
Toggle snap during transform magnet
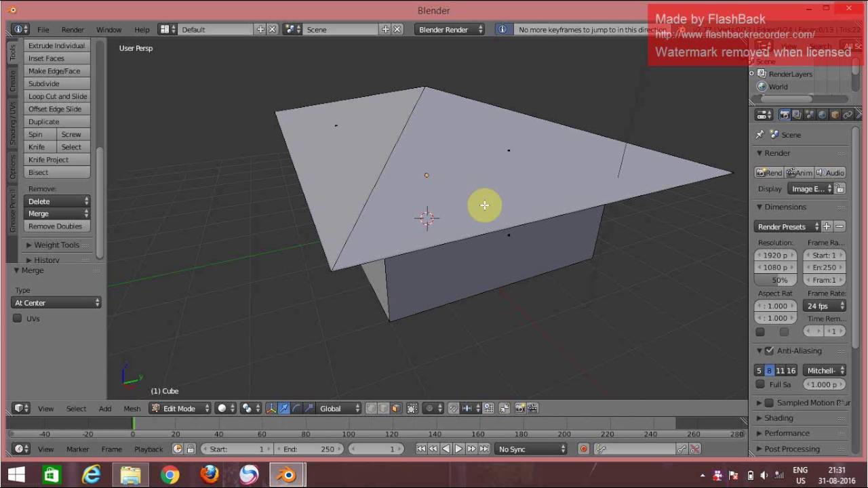[454, 408]
